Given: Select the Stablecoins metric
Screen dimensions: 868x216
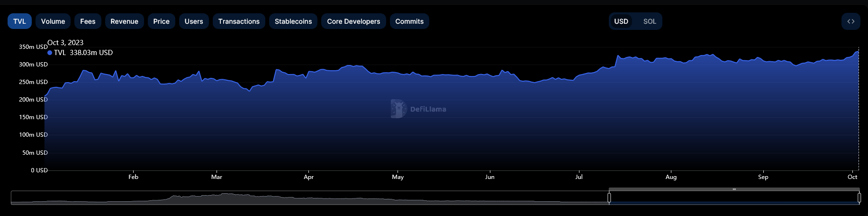Looking at the screenshot, I should (x=293, y=21).
